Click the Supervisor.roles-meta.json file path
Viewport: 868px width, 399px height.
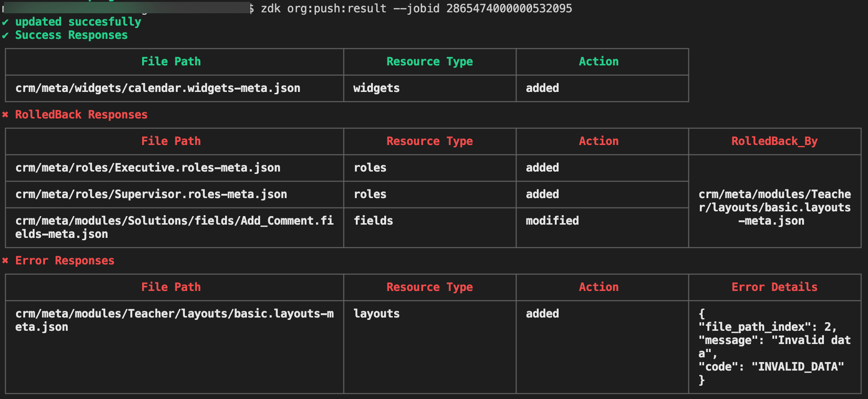(151, 194)
